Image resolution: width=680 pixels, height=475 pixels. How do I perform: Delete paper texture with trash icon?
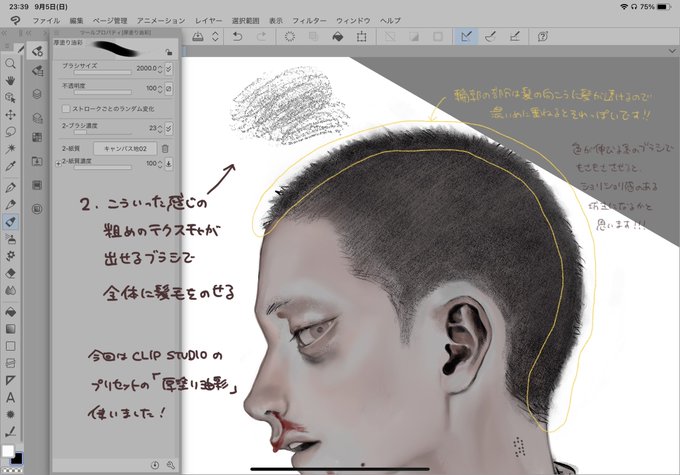click(x=165, y=148)
